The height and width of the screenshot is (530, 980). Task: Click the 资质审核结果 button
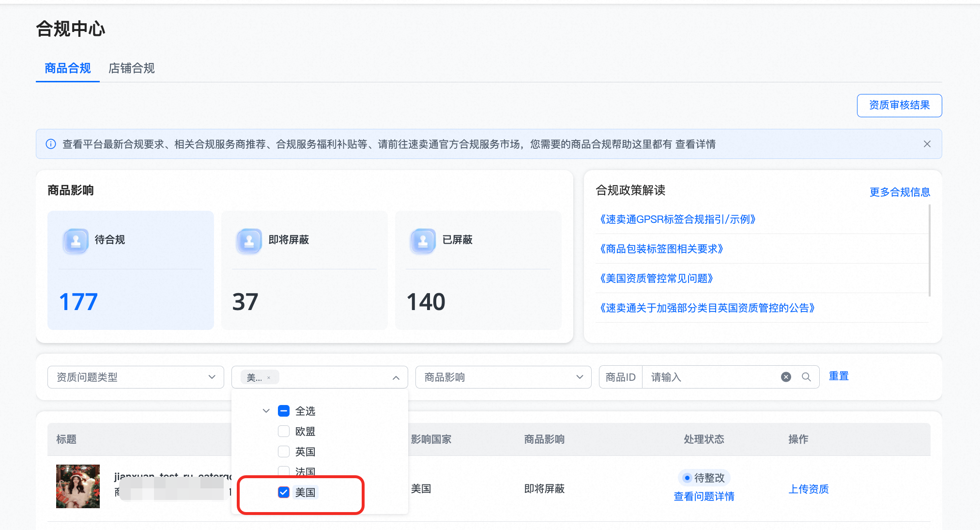[899, 105]
